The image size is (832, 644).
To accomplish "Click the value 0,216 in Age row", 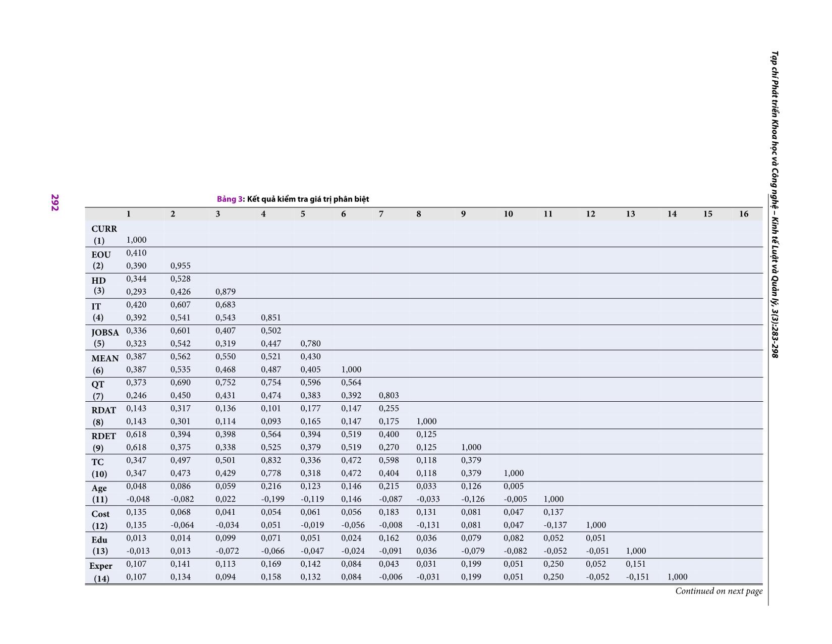I will tap(271, 487).
